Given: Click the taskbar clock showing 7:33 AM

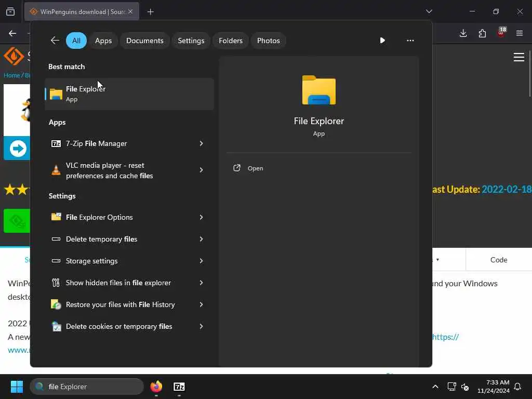Looking at the screenshot, I should [494, 387].
